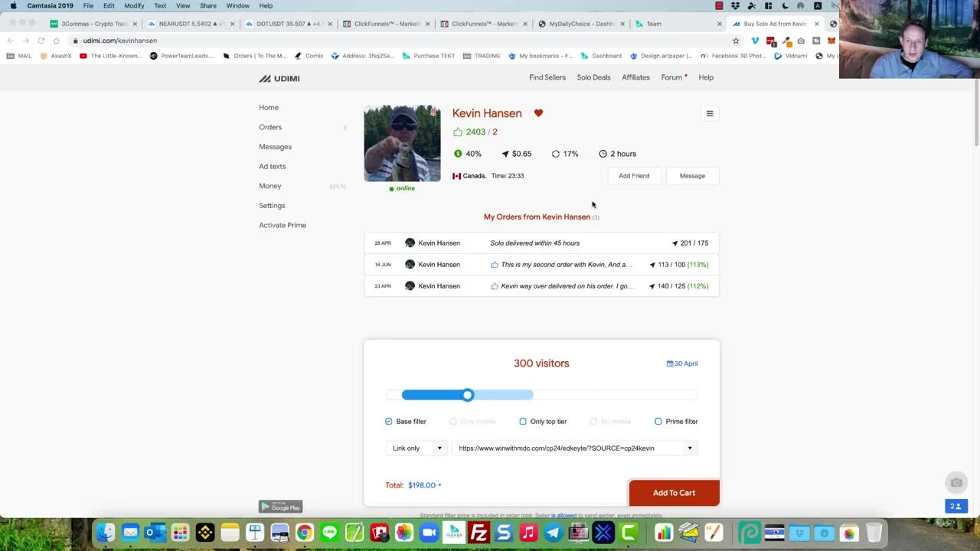Enable the Only top tier checkbox
The height and width of the screenshot is (551, 980).
point(523,422)
